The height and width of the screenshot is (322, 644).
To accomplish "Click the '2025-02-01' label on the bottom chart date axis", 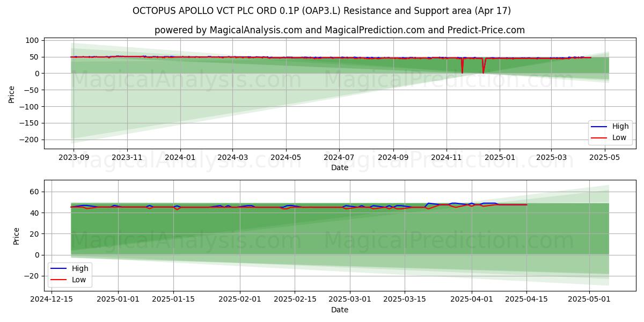I will coord(240,299).
